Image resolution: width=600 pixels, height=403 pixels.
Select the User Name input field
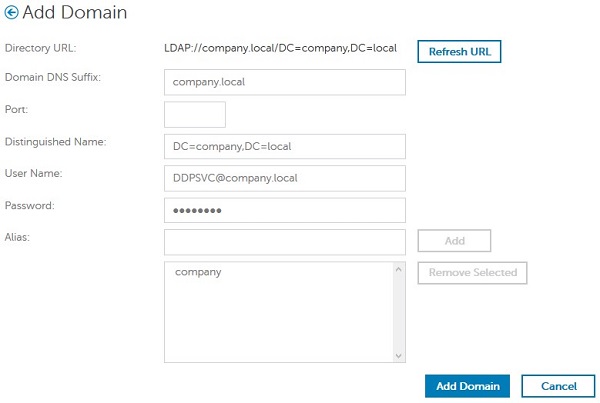pyautogui.click(x=284, y=178)
